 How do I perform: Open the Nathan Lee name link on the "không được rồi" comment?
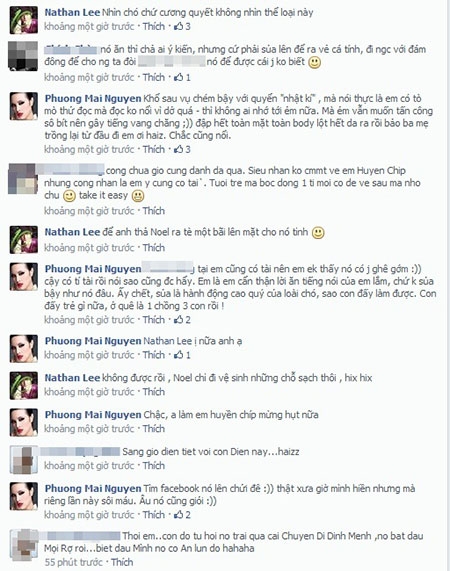(72, 378)
